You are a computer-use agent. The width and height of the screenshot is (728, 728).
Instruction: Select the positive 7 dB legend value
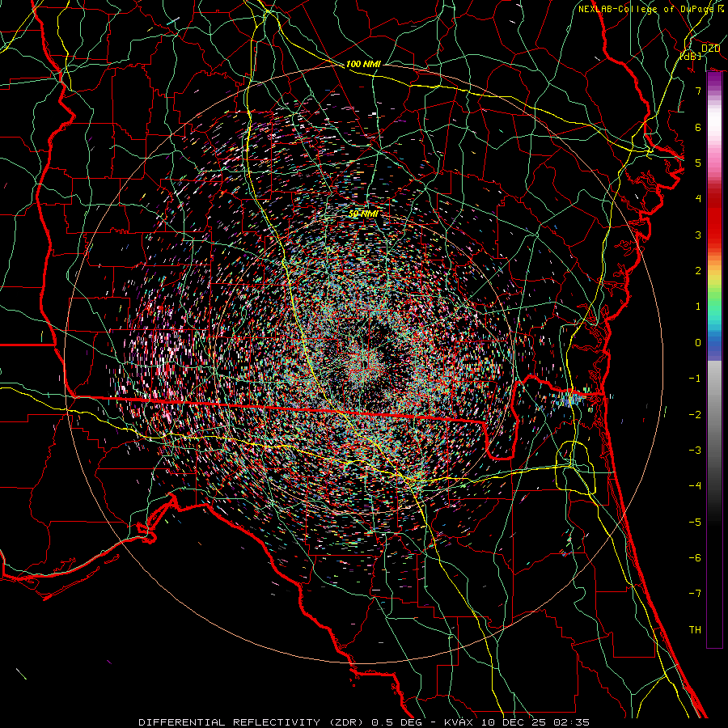point(698,91)
